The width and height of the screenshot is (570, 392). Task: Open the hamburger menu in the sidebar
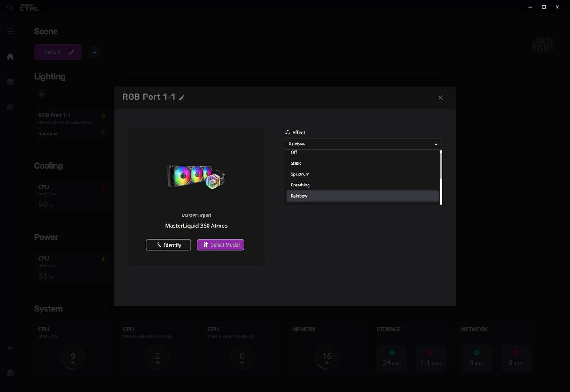click(10, 32)
